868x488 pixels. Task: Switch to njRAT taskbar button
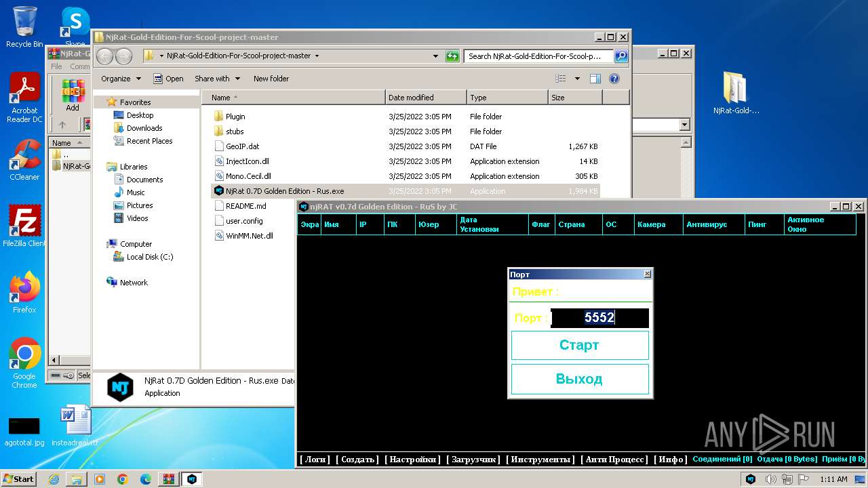tap(192, 479)
